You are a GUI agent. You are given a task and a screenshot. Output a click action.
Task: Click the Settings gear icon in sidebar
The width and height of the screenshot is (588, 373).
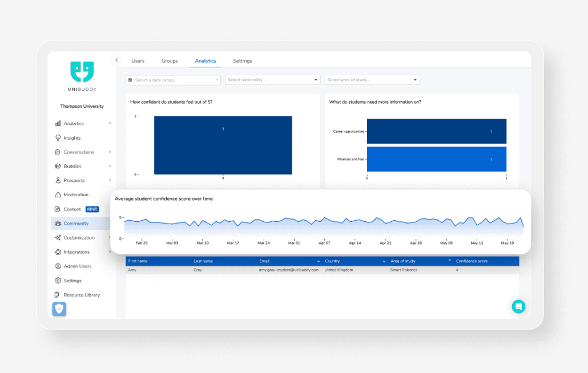pos(58,281)
